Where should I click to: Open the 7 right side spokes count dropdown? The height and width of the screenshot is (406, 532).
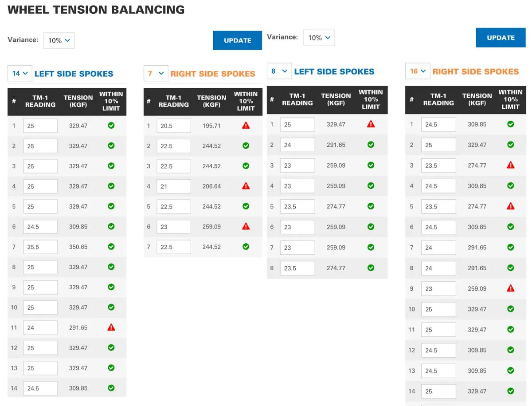tap(156, 73)
